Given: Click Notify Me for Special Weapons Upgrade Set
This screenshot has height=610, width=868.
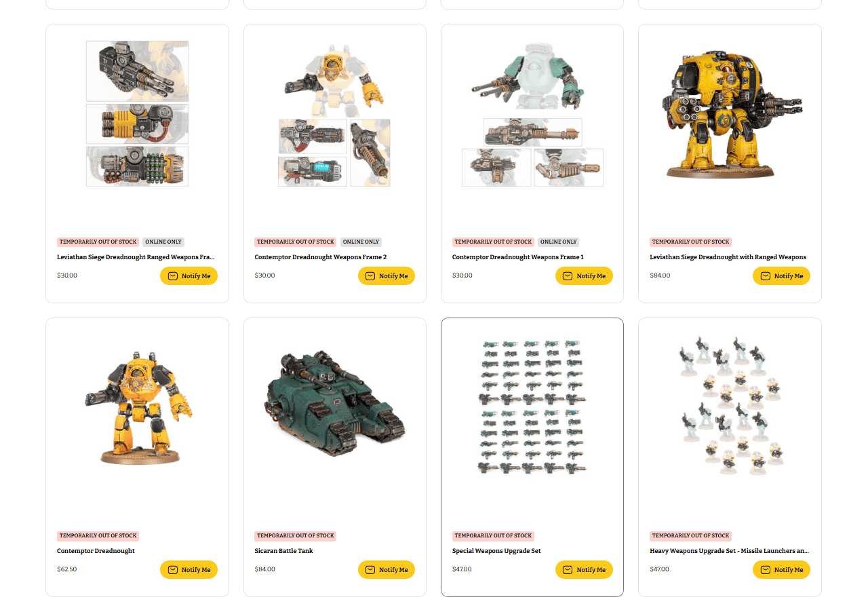Looking at the screenshot, I should click(584, 570).
